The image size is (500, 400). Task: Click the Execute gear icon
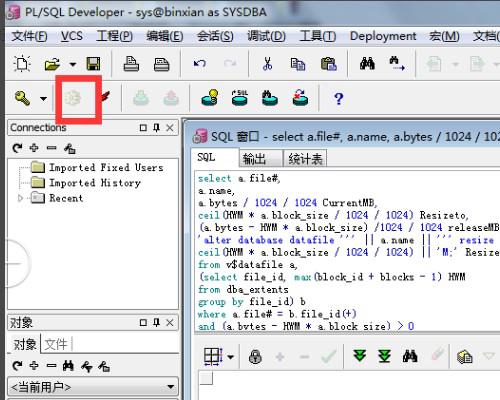pyautogui.click(x=73, y=98)
